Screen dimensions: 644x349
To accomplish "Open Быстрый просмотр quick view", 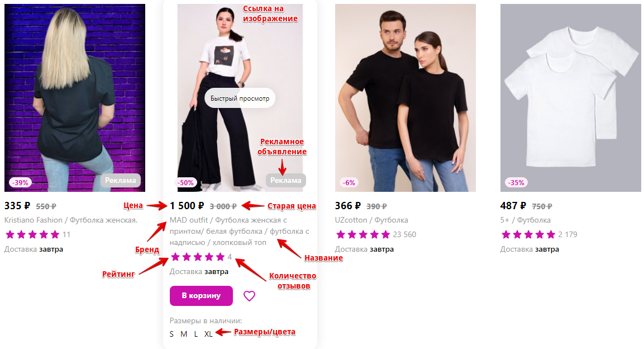I will pos(240,98).
